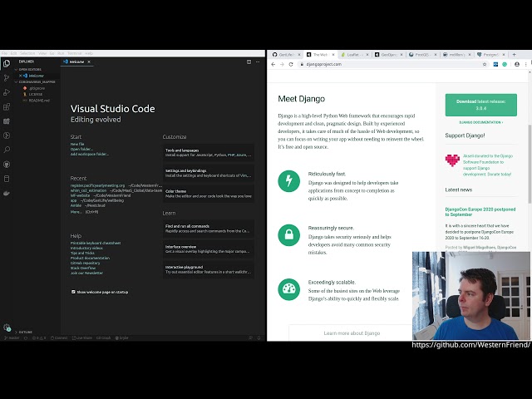Open errors and warnings count in status bar
532x399 pixels.
(x=39, y=338)
